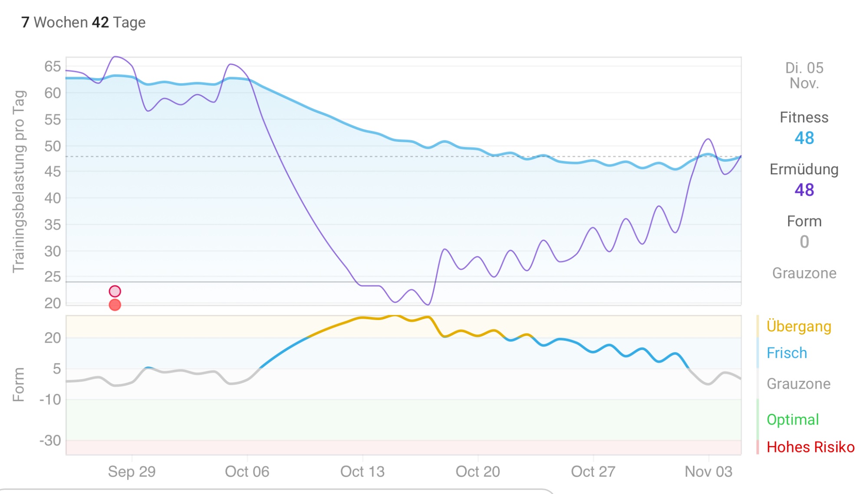This screenshot has height=494, width=868.
Task: Select the Frisch legend entry
Action: [786, 353]
